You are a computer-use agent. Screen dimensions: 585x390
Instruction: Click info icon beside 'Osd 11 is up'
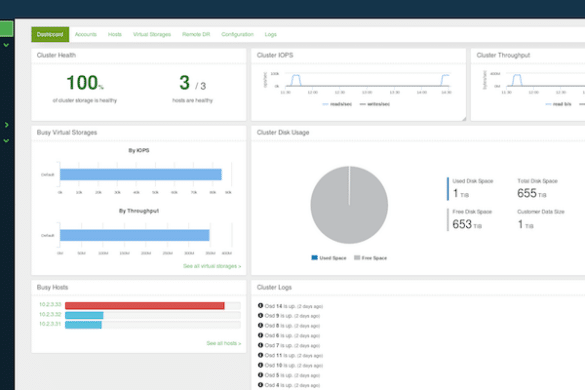260,355
